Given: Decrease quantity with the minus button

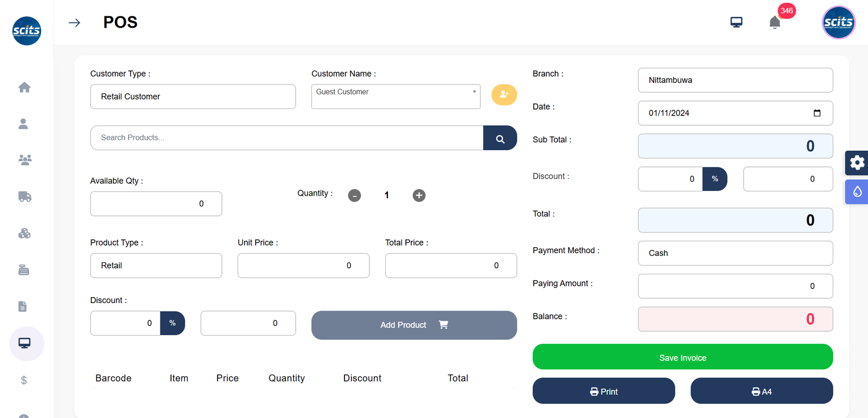Looking at the screenshot, I should pos(354,195).
